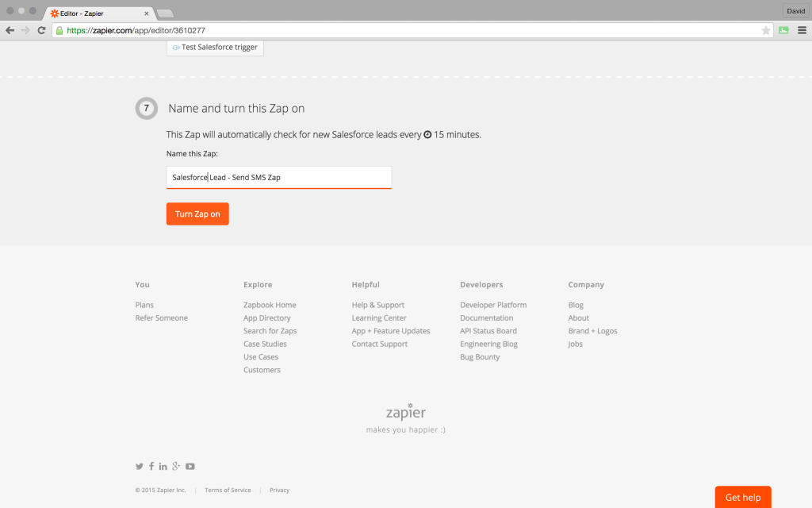Click the David profile button
The height and width of the screenshot is (508, 812).
[795, 11]
